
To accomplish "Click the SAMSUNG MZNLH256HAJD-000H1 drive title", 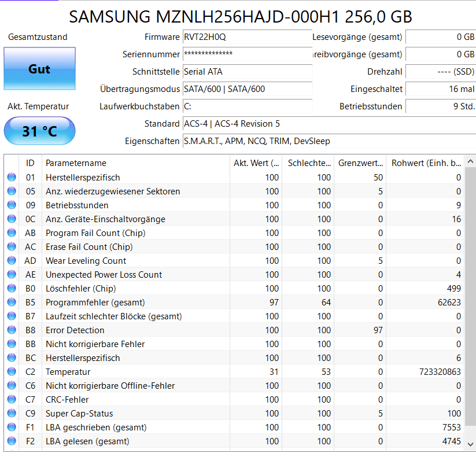I will [x=241, y=17].
